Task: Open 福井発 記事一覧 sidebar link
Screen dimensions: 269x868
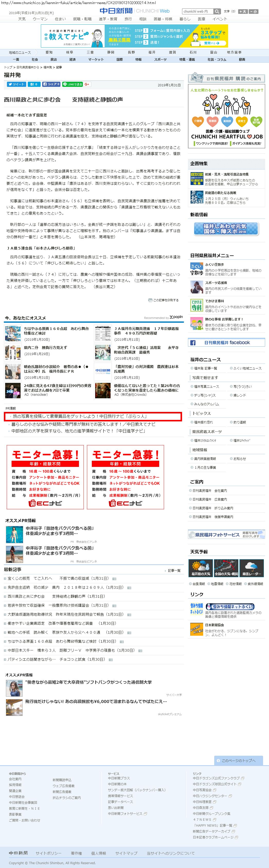Action: [x=205, y=368]
